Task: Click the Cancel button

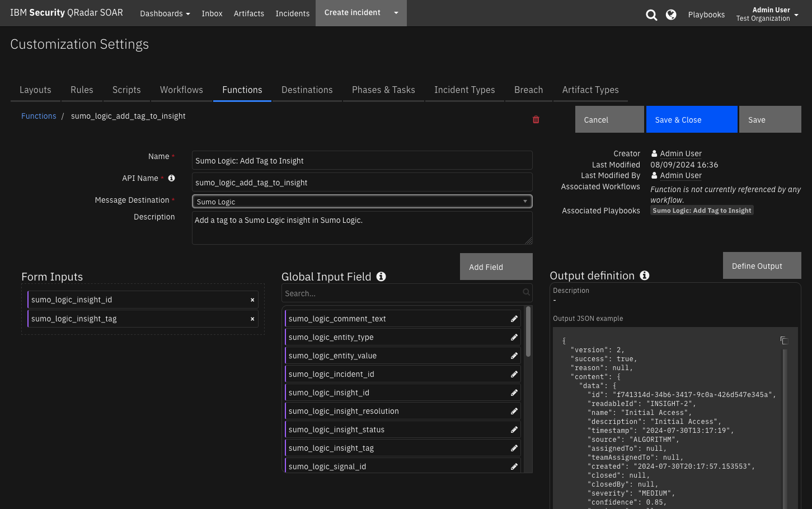Action: [x=609, y=119]
